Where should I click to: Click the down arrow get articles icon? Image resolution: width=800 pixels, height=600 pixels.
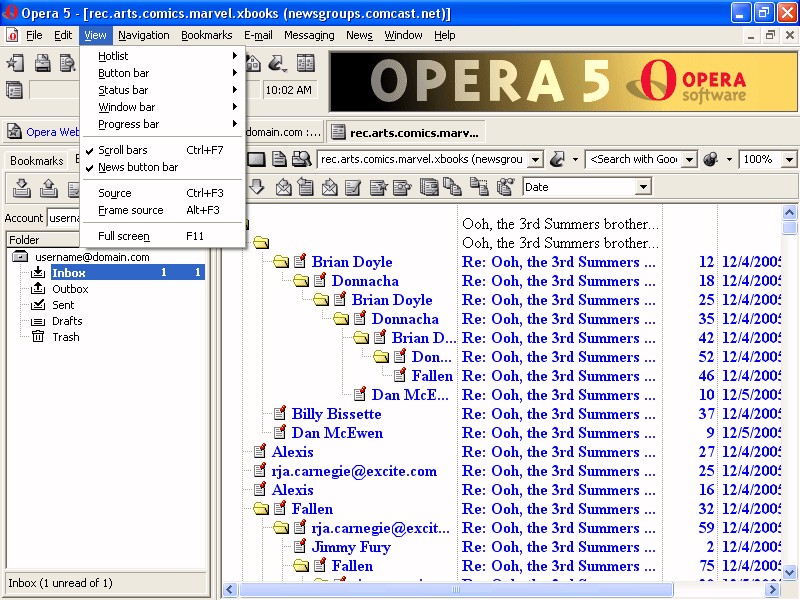click(257, 187)
